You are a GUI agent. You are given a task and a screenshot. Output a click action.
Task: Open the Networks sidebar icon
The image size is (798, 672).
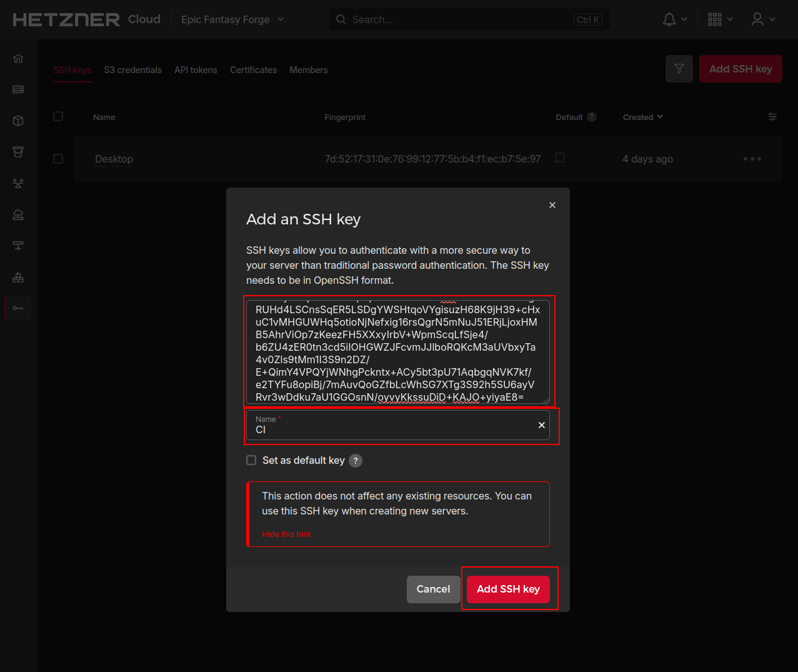(x=18, y=246)
